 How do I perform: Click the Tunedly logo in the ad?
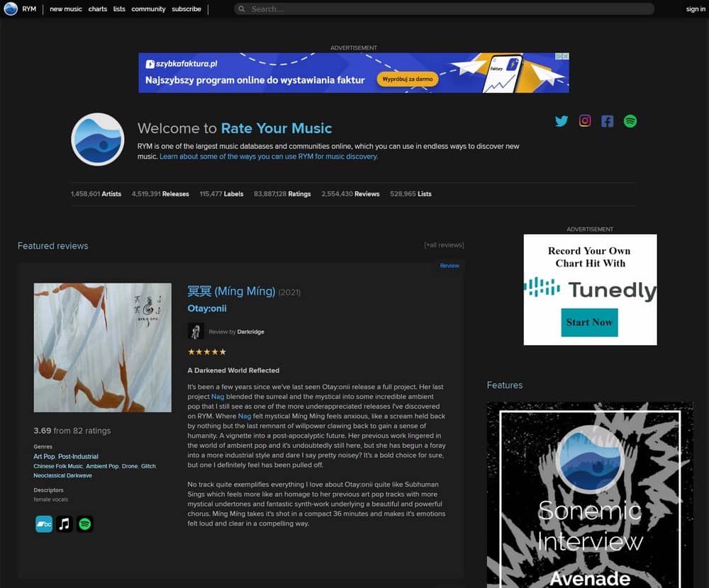[x=590, y=289]
